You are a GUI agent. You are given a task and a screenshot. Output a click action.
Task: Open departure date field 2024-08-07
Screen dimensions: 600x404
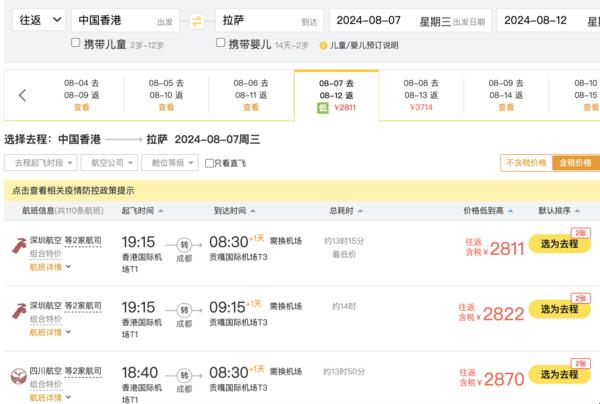(x=411, y=20)
